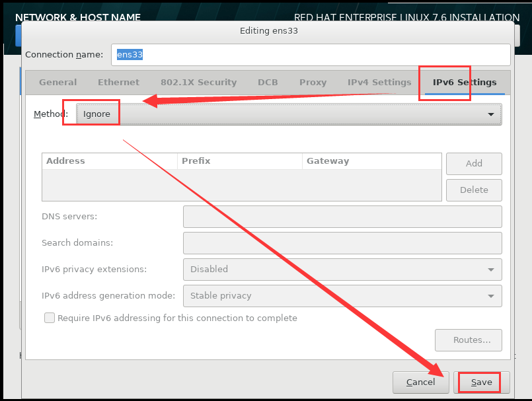532x401 pixels.
Task: Click the DNS servers text field
Action: (342, 217)
